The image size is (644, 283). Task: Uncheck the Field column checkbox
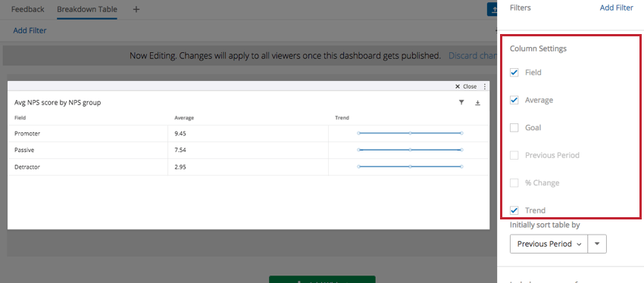[514, 73]
